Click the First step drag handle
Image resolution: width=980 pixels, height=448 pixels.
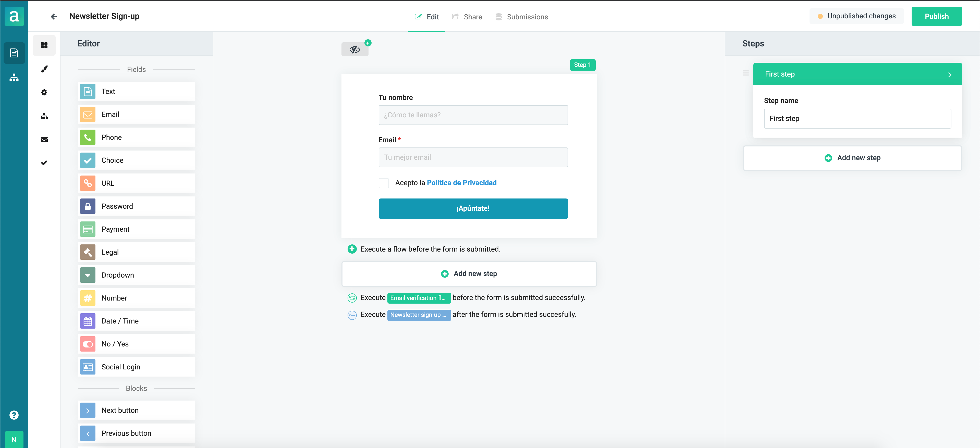(745, 73)
